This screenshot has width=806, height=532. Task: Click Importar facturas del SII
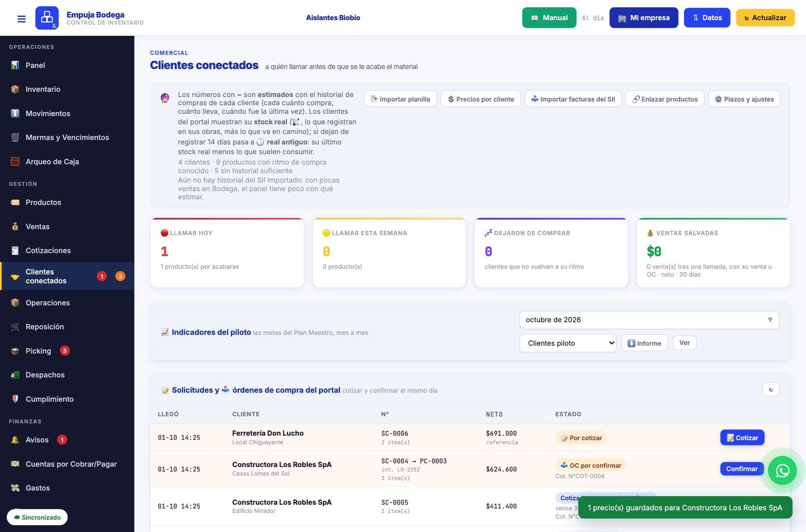(x=573, y=99)
